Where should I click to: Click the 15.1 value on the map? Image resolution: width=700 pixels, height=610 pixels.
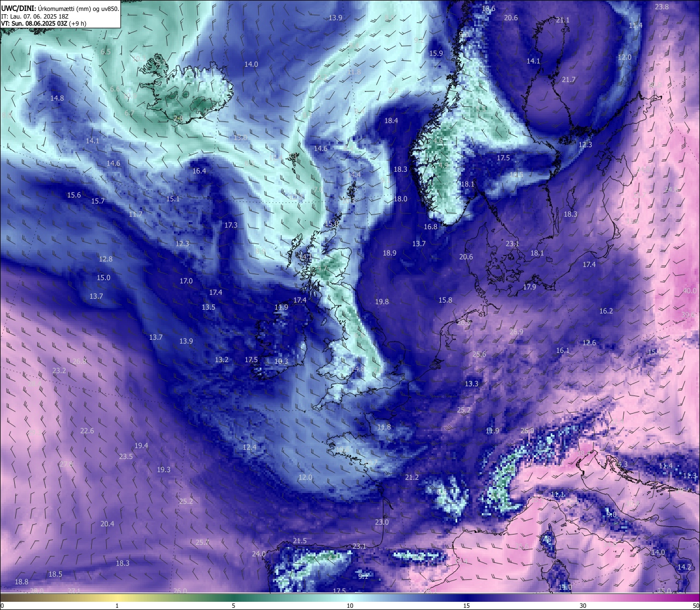tap(173, 199)
